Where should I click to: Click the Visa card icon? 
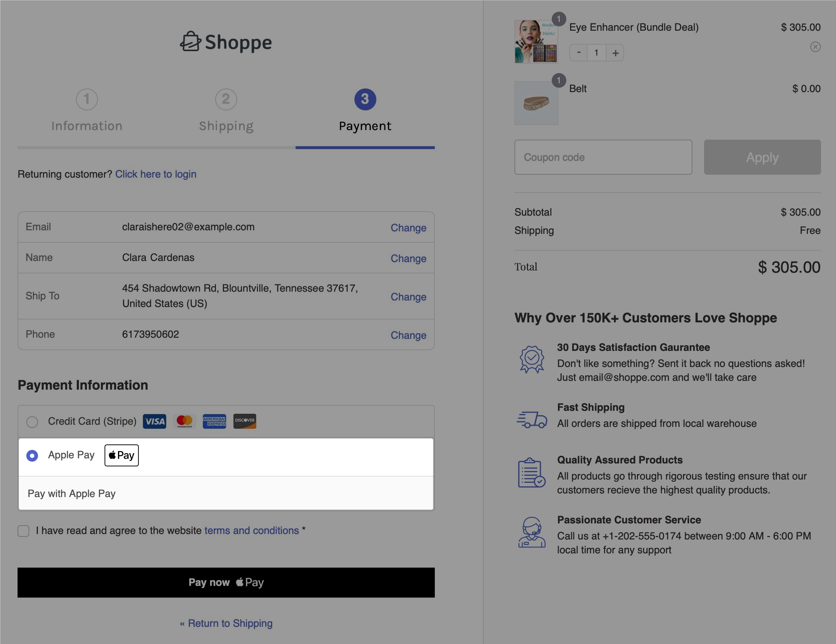click(x=154, y=421)
